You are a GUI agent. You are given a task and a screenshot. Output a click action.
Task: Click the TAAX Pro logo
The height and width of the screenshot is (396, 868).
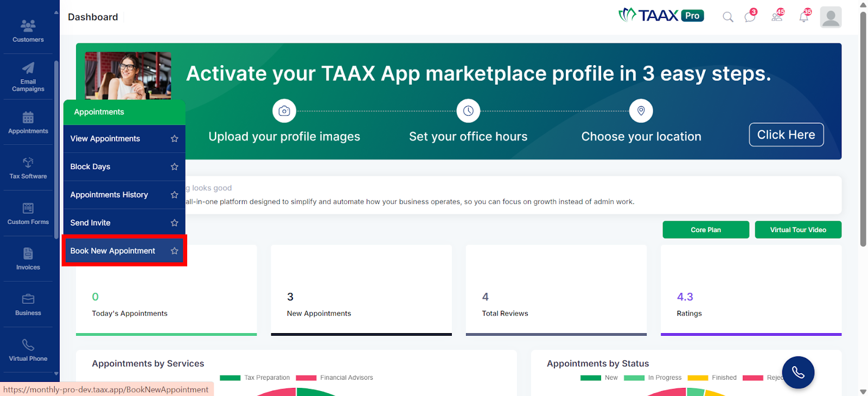tap(661, 15)
